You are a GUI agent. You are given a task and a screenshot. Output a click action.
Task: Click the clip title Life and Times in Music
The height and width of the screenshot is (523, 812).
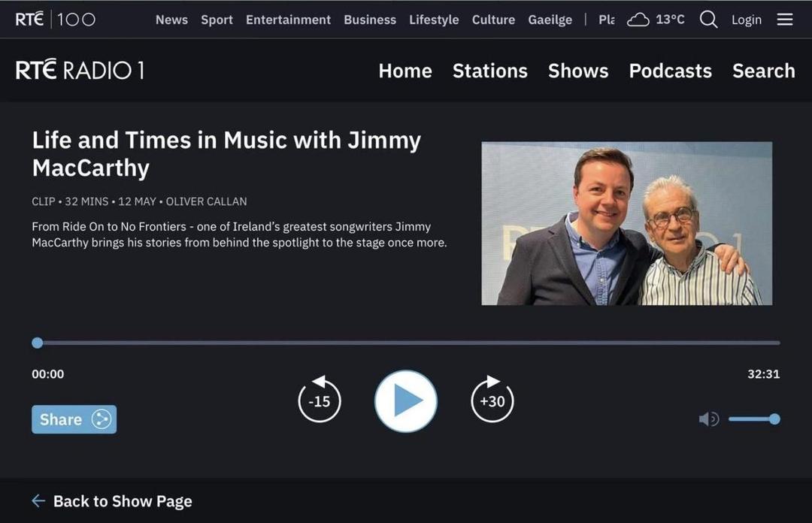tap(226, 154)
